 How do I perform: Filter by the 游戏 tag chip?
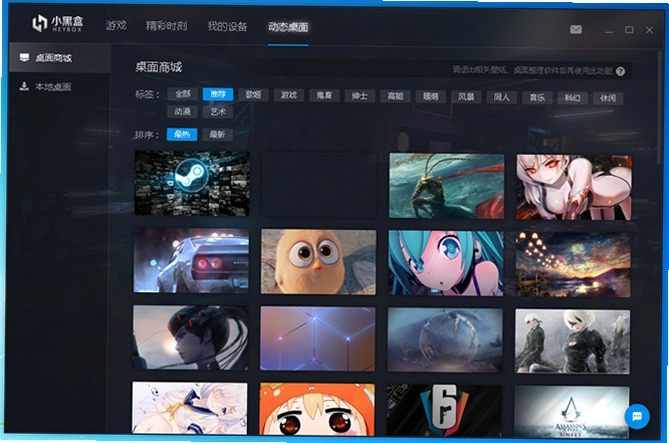(x=289, y=95)
